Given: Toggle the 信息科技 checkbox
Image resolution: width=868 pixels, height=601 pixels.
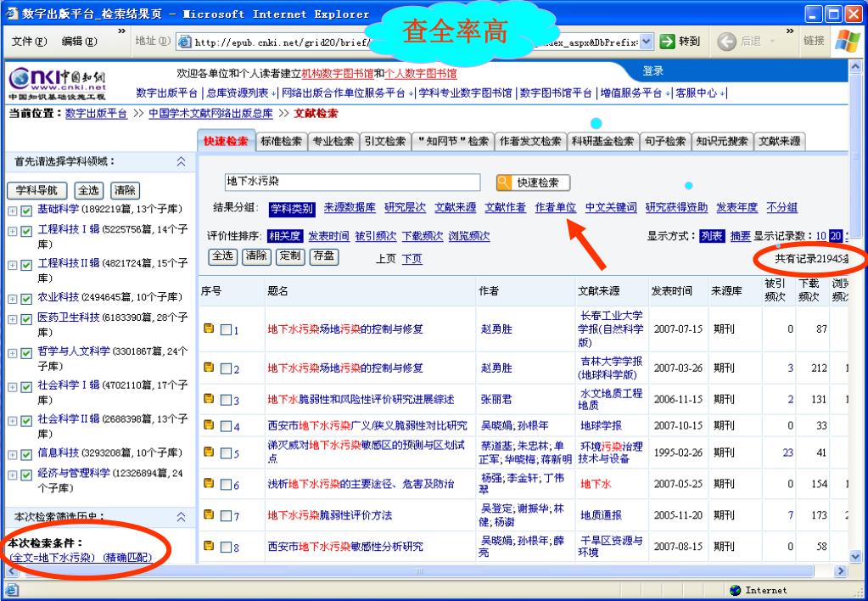Looking at the screenshot, I should click(26, 455).
